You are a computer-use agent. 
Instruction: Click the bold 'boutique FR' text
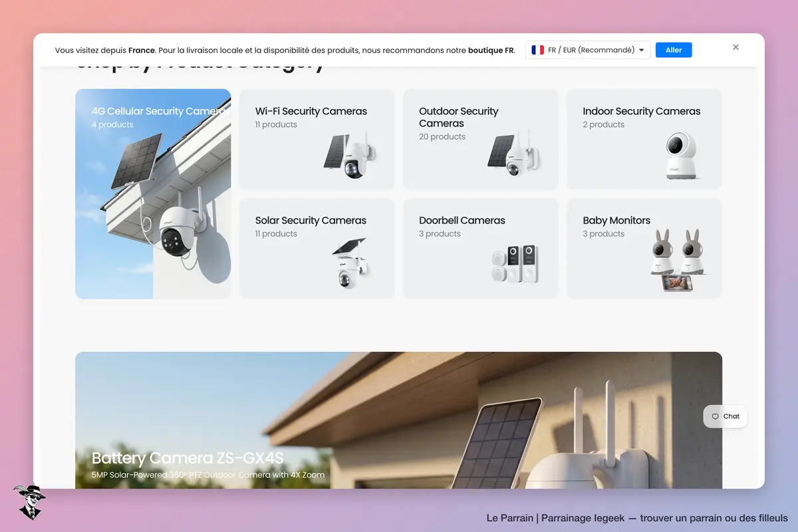coord(491,50)
